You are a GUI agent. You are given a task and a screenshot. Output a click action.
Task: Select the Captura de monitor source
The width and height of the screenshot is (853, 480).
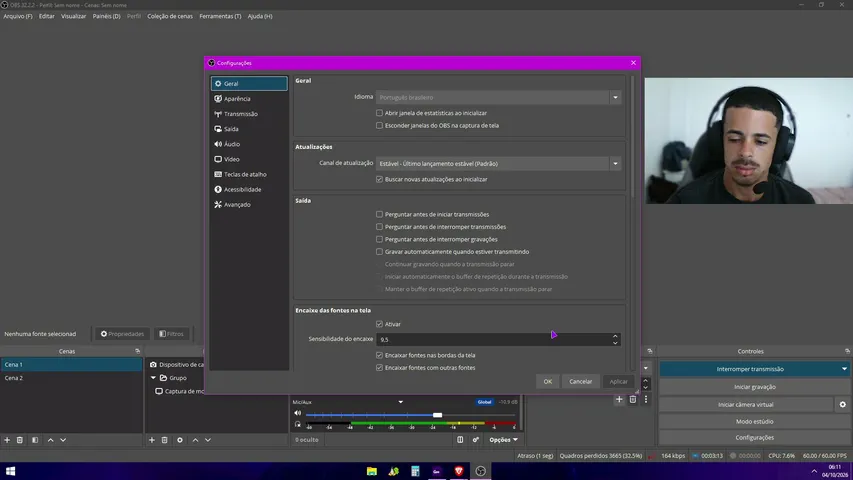coord(180,391)
